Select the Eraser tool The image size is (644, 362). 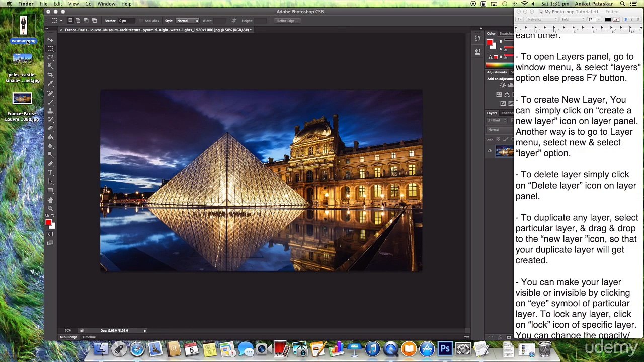[x=50, y=128]
